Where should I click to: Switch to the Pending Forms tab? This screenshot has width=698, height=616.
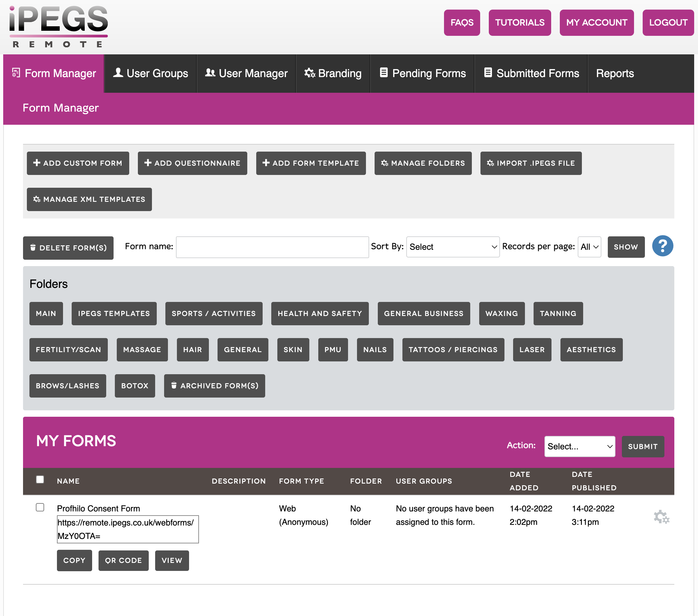pos(423,74)
